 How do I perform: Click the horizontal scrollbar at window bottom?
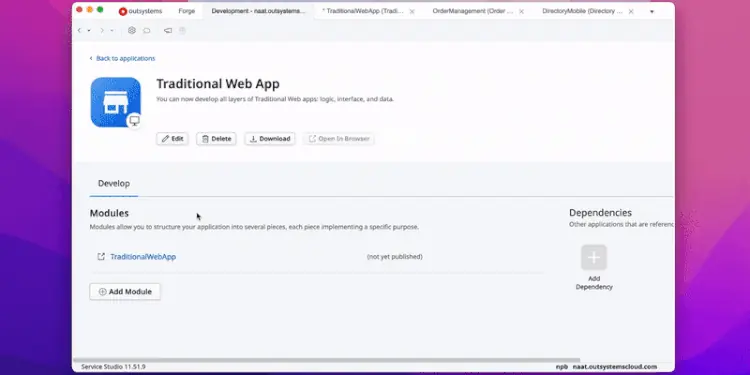(326, 360)
